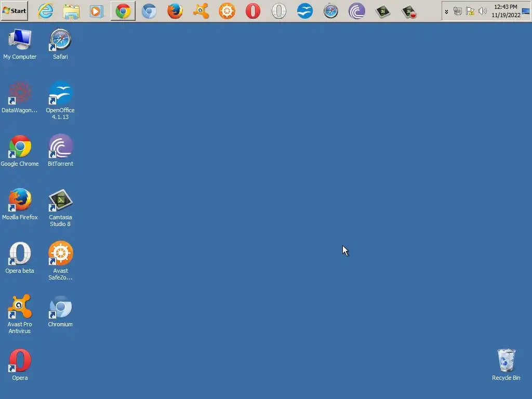Open Camtasia Recorder taskbar icon
The width and height of the screenshot is (532, 399).
click(x=408, y=11)
